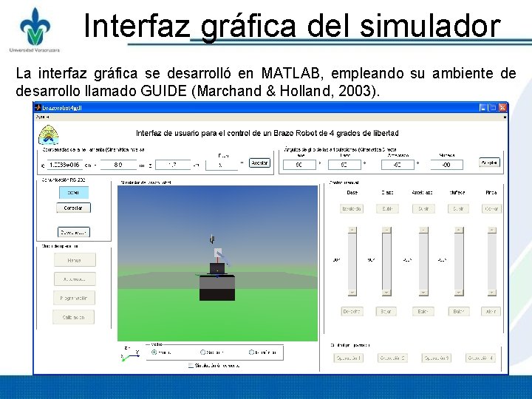Click the Subir button under Muñeca

(x=458, y=208)
